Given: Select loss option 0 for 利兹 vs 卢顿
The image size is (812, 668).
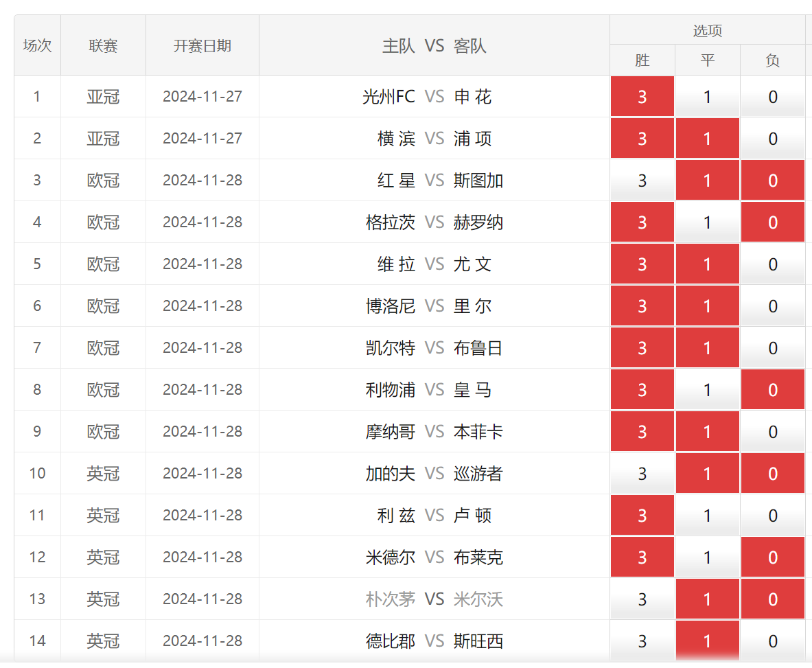Looking at the screenshot, I should pos(772,516).
